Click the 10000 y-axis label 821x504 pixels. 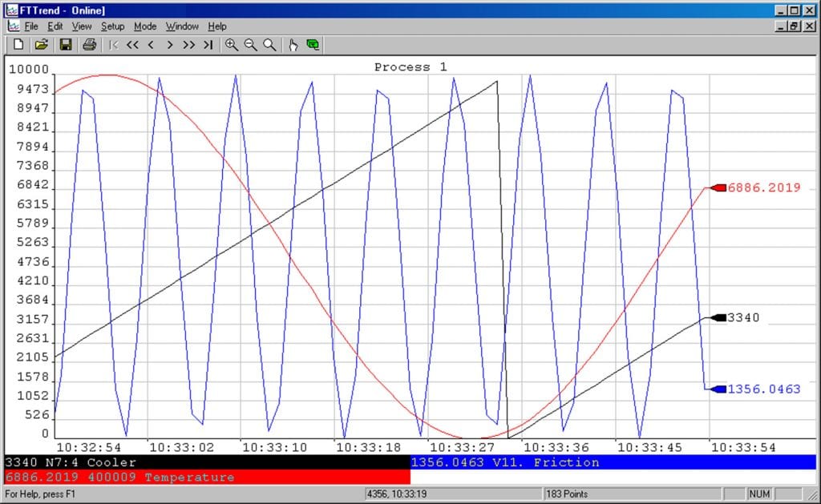pos(29,69)
